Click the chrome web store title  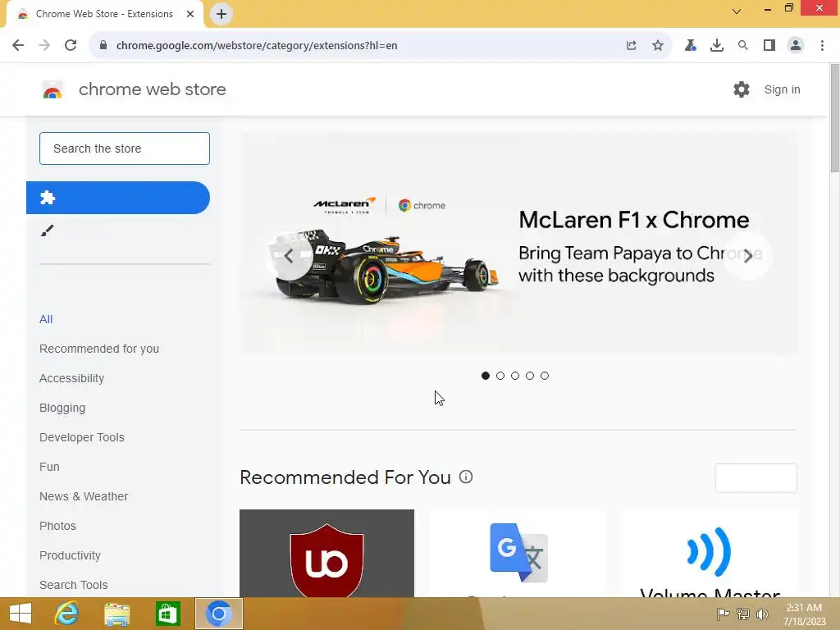(152, 89)
